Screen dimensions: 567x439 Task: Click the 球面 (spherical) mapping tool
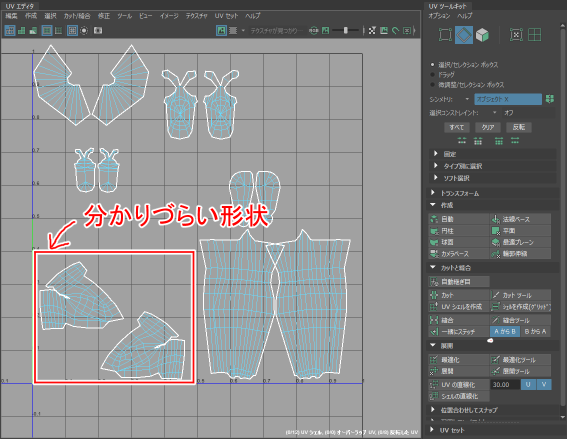[458, 242]
